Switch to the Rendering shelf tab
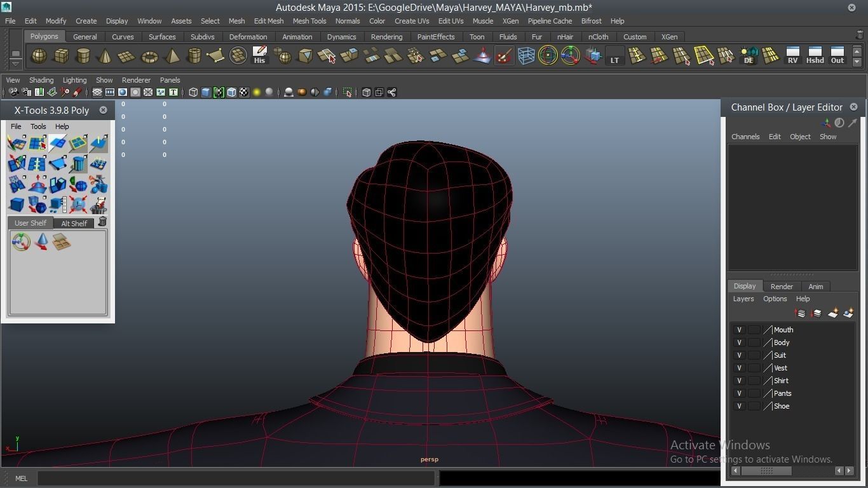This screenshot has height=488, width=868. click(386, 37)
